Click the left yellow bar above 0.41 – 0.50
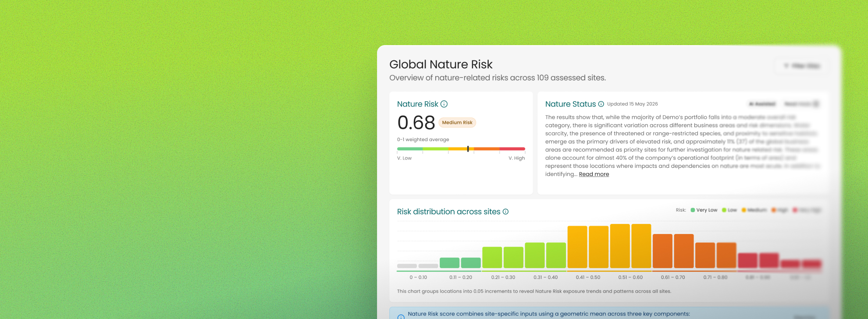 [577, 247]
